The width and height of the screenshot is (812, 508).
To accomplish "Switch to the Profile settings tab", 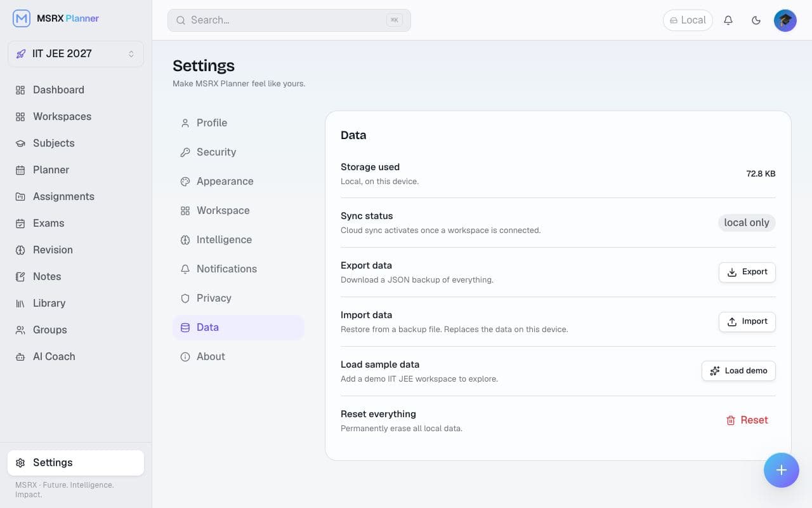I will (239, 123).
